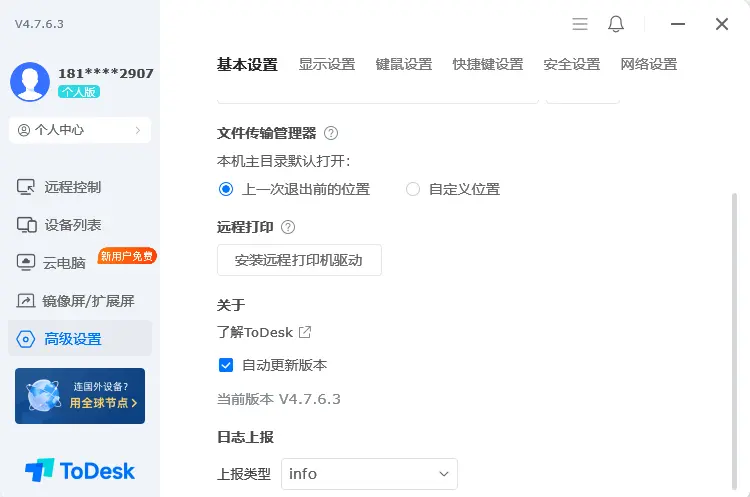Click the 日志上报 heading

pos(245,437)
